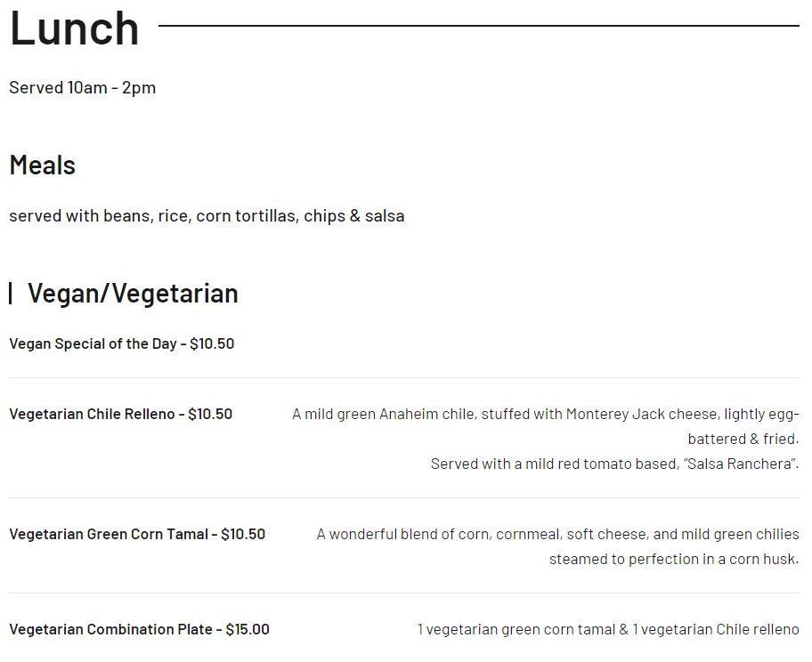Click the divider below Vegan Special

click(404, 378)
